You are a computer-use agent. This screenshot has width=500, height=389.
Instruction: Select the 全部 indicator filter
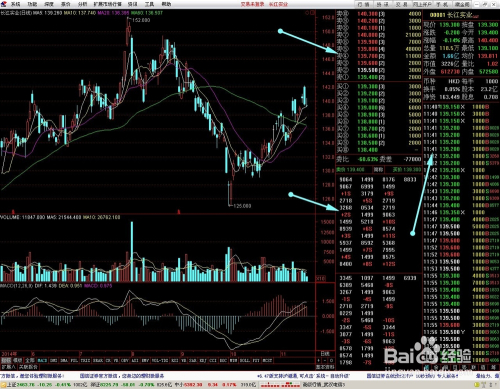tap(30, 360)
